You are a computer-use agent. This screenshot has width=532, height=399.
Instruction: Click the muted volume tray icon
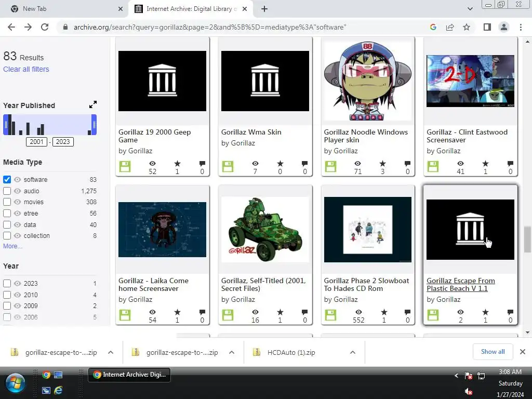(x=469, y=391)
